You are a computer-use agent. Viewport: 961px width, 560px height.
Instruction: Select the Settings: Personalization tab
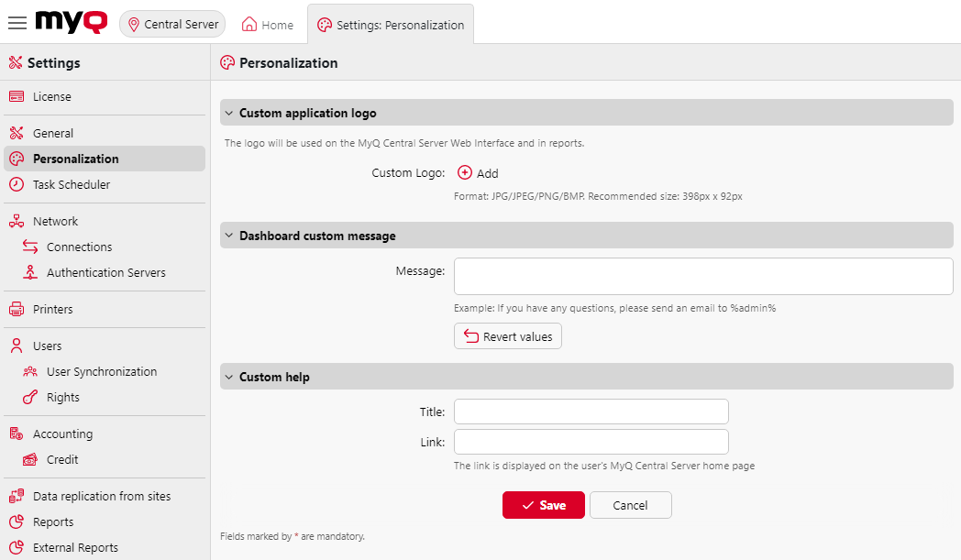tap(391, 27)
